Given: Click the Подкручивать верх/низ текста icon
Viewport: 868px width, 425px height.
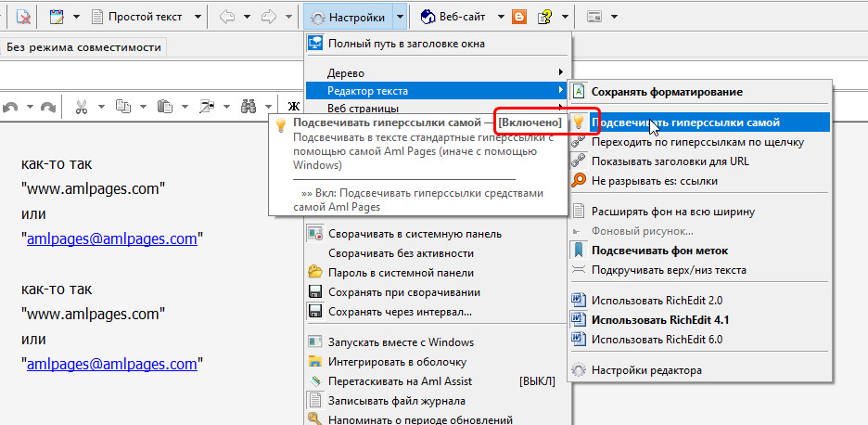Looking at the screenshot, I should point(578,270).
